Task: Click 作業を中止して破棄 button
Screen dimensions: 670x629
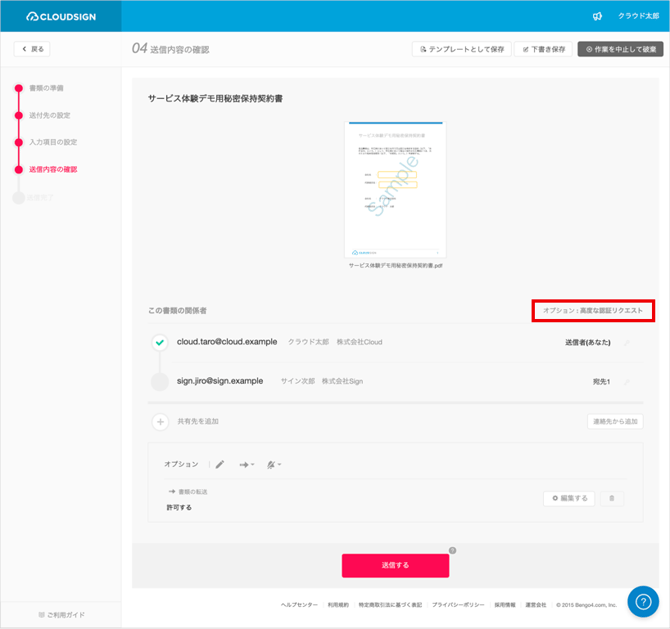Action: click(x=620, y=49)
